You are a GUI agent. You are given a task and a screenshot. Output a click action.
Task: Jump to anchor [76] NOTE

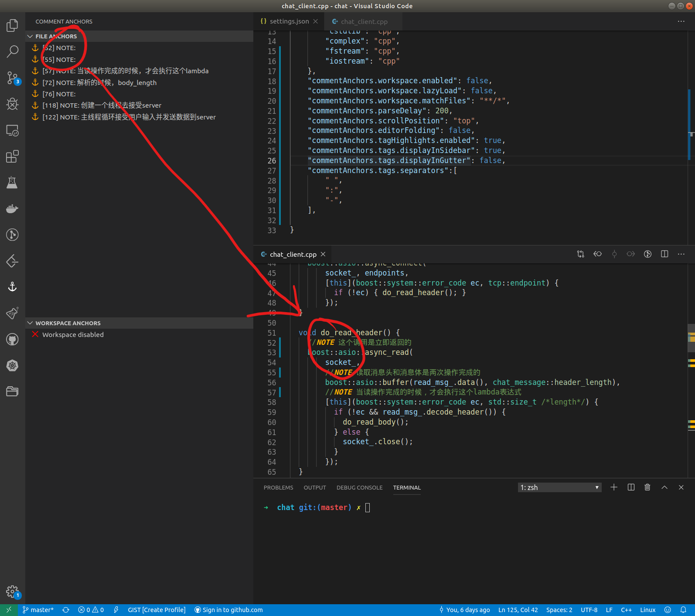pyautogui.click(x=140, y=94)
